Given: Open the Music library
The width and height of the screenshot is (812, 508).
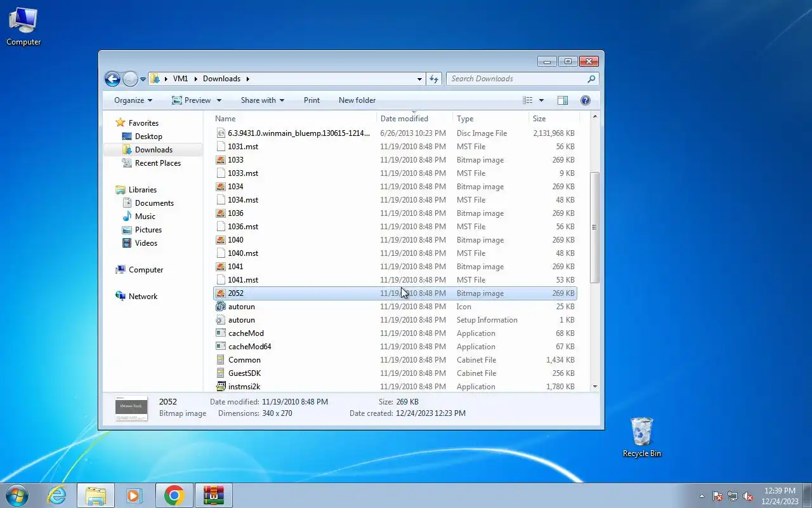Looking at the screenshot, I should pos(145,217).
